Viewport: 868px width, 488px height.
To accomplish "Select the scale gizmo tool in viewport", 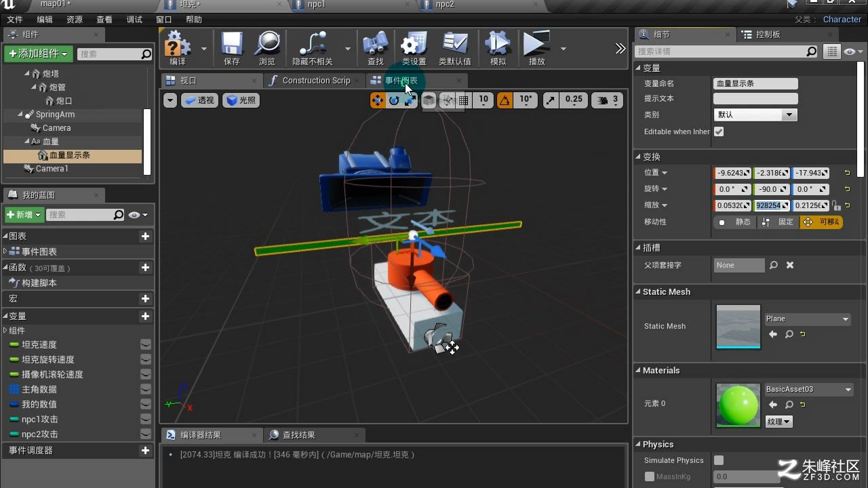I will pyautogui.click(x=410, y=100).
